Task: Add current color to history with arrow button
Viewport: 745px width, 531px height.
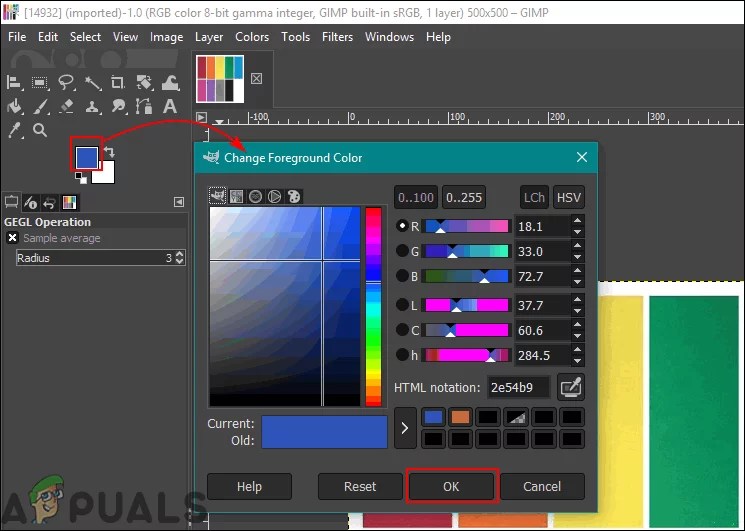Action: coord(405,428)
